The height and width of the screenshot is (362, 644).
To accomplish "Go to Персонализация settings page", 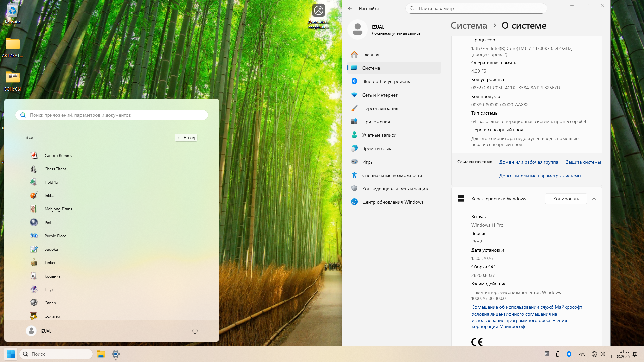I will pos(380,108).
